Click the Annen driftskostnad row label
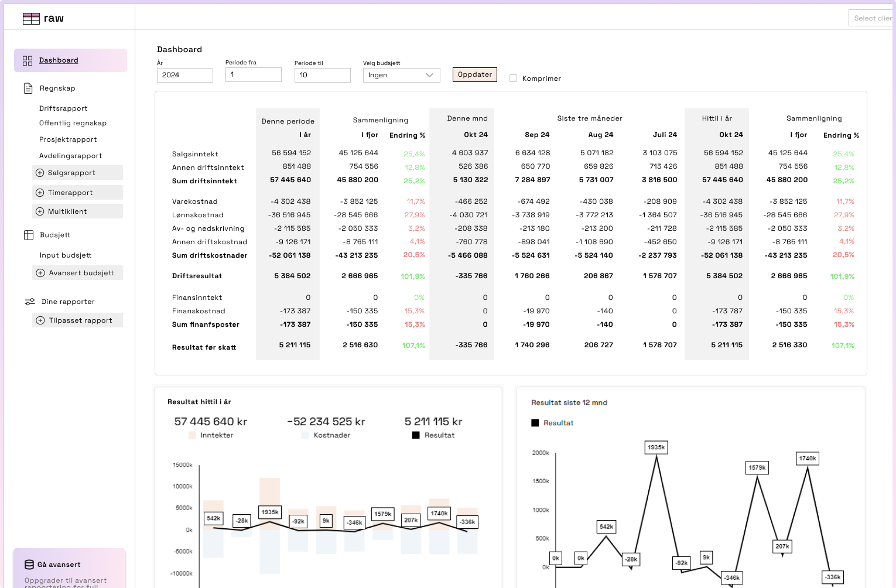896x588 pixels. 210,242
